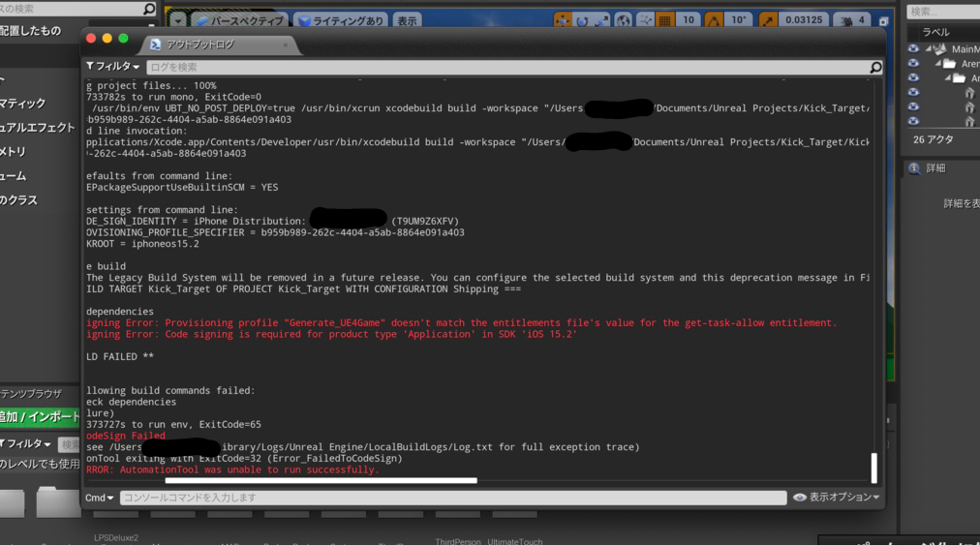Select the 全てのクラス category in Modes panel
980x545 pixels.
18,200
